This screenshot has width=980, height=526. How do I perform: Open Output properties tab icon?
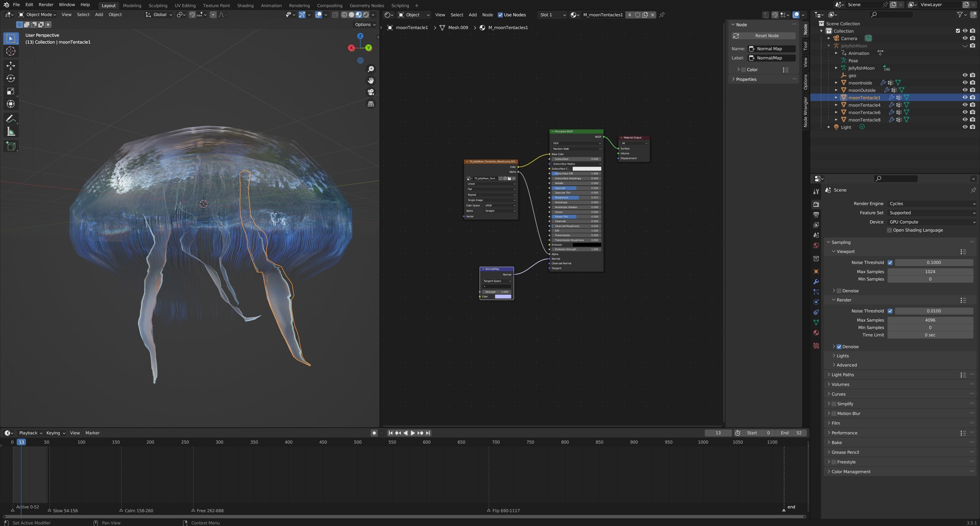click(816, 215)
